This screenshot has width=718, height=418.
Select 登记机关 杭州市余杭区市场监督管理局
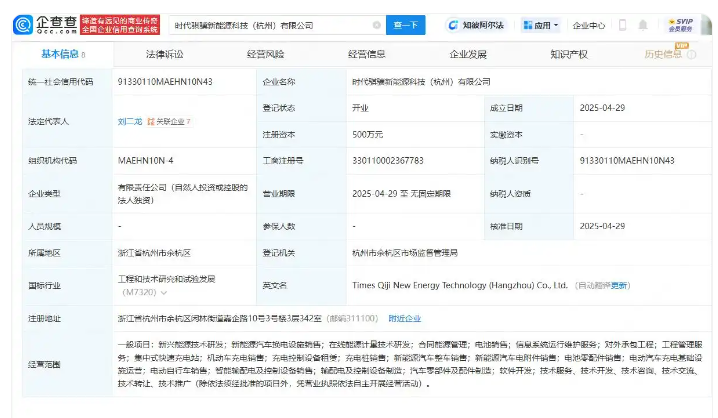pos(405,253)
